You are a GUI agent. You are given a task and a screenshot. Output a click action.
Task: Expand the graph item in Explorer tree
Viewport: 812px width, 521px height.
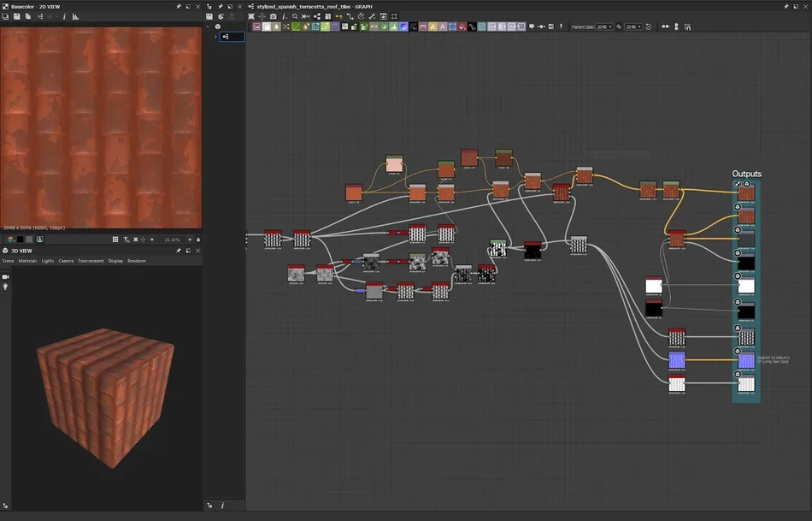pos(215,36)
